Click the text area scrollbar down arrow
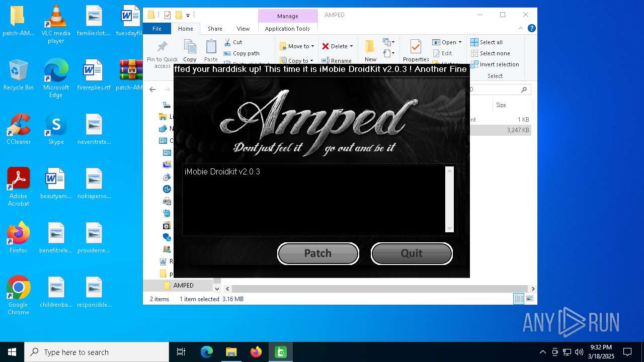 [x=450, y=228]
